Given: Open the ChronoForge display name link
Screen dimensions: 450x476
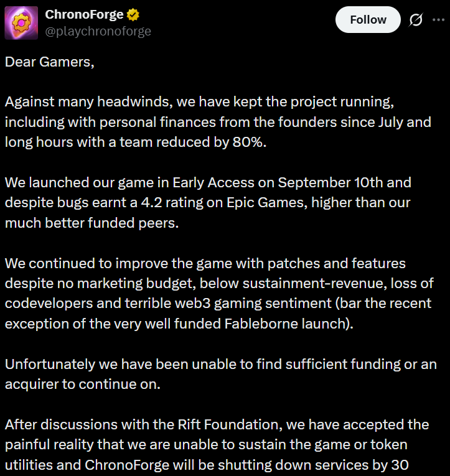Looking at the screenshot, I should (84, 14).
